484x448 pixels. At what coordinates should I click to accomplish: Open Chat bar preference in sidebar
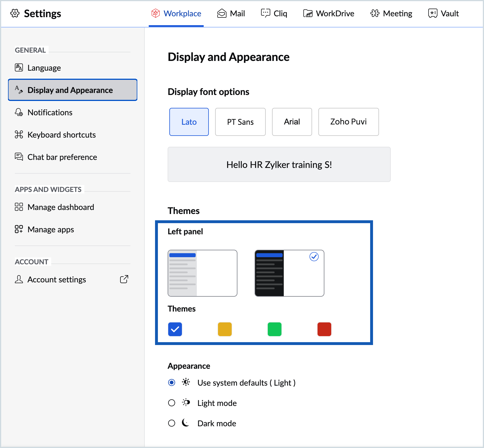73,157
